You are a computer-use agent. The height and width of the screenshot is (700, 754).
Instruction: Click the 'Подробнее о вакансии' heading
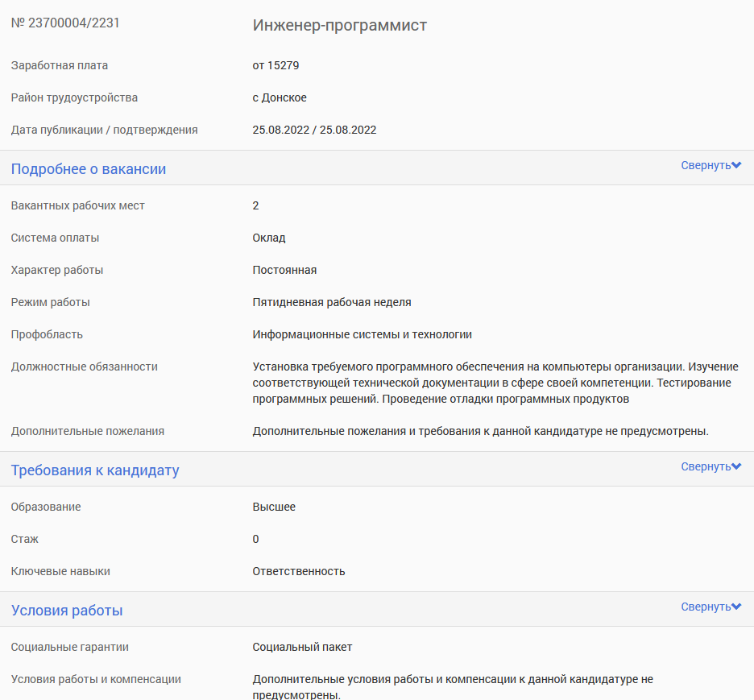[x=89, y=169]
